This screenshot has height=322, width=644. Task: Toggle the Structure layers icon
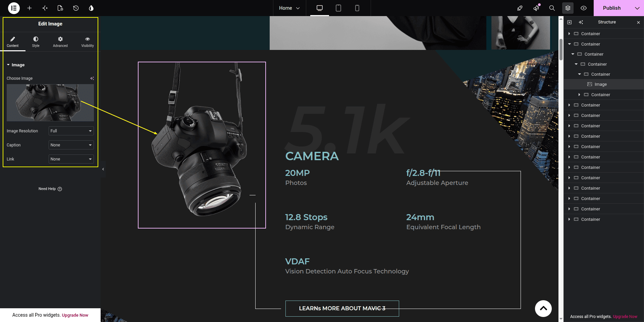(x=568, y=8)
